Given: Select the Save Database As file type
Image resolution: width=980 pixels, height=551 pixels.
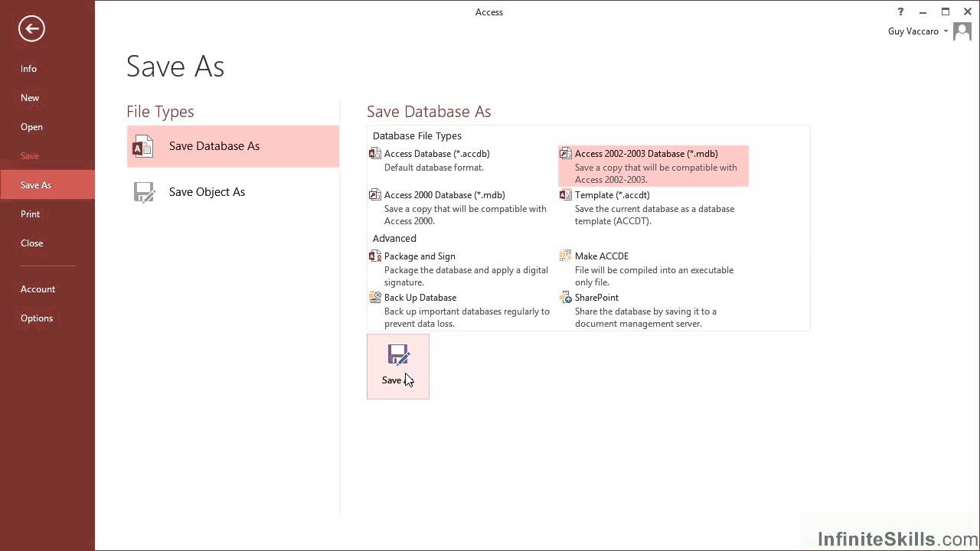Looking at the screenshot, I should [233, 146].
